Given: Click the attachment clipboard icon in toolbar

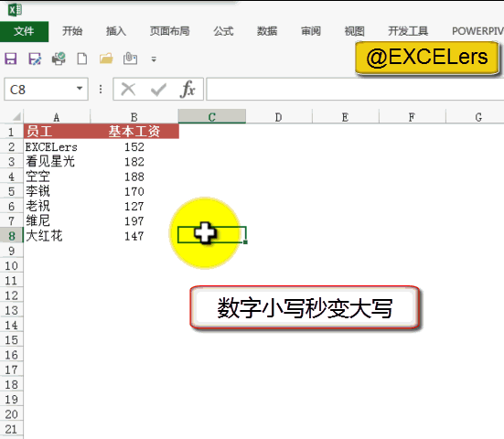Looking at the screenshot, I should pos(130,59).
